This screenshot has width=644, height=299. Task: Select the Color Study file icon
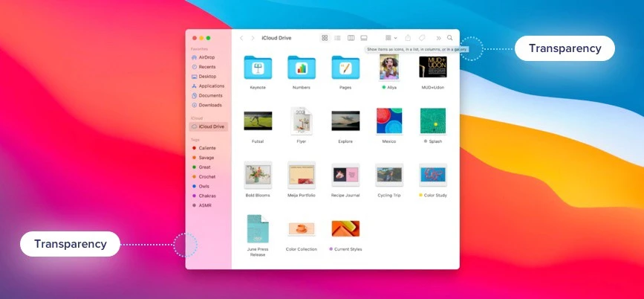[433, 175]
